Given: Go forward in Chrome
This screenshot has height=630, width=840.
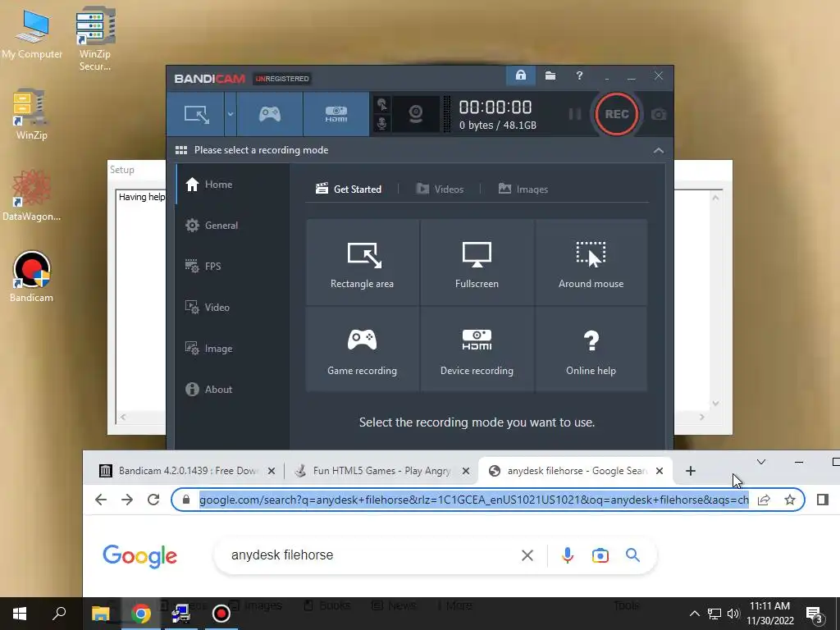Looking at the screenshot, I should pos(127,500).
